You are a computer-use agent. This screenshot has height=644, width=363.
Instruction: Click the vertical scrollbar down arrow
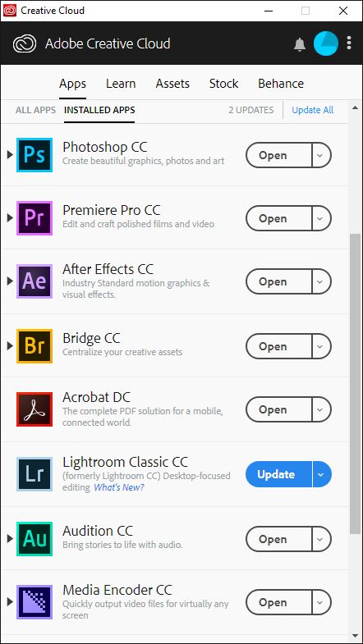355,636
